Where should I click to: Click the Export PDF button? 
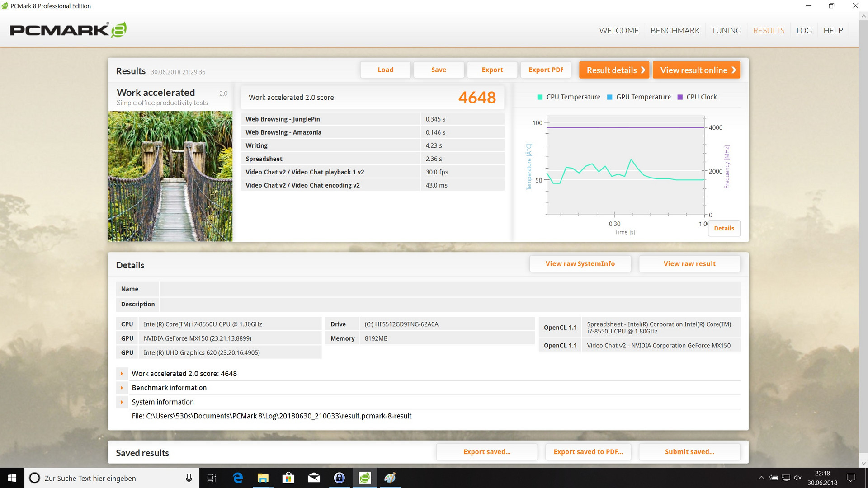[546, 70]
